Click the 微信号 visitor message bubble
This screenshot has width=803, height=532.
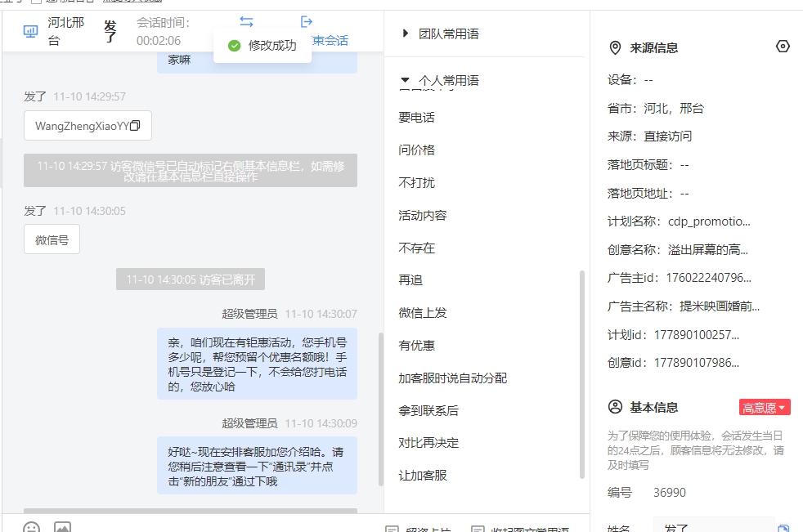pos(52,239)
